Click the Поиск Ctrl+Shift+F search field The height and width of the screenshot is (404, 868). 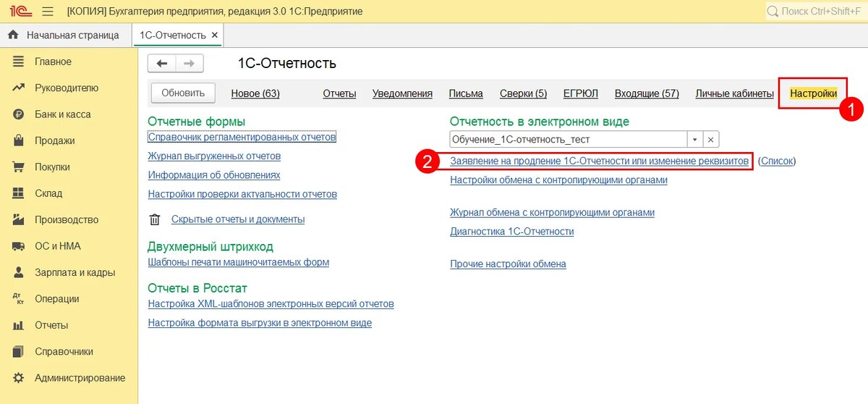(x=815, y=12)
